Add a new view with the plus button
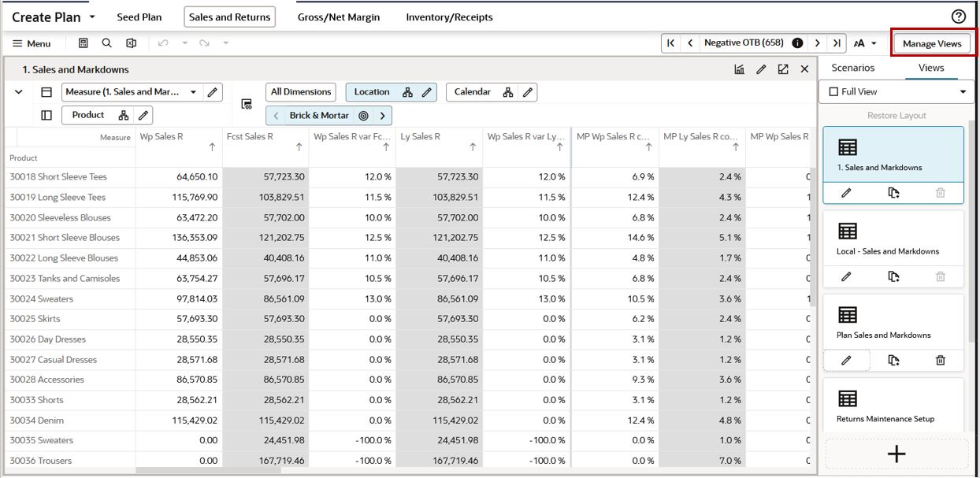Viewport: 980px width, 478px height. (896, 452)
